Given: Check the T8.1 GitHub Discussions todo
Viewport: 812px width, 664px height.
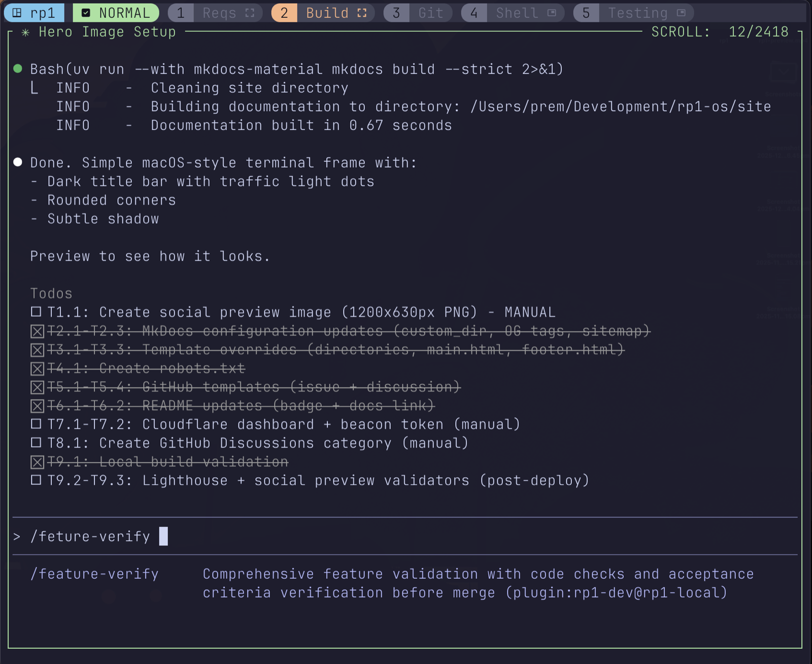Looking at the screenshot, I should tap(36, 443).
